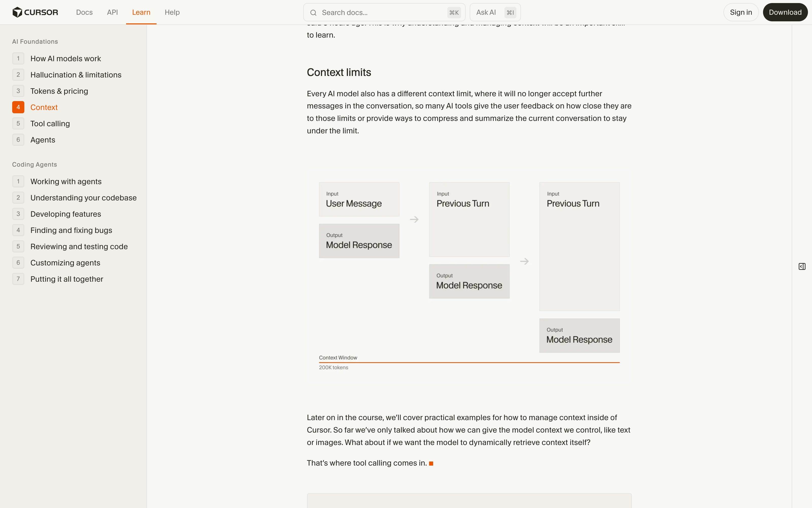812x508 pixels.
Task: Open Developing features lesson
Action: 57,214
